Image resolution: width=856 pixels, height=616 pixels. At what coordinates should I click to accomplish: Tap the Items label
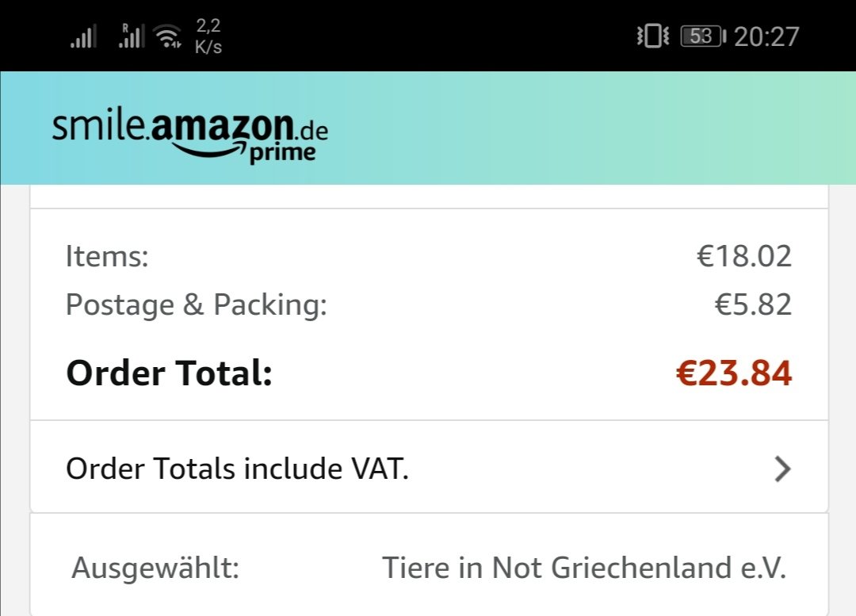pos(107,255)
